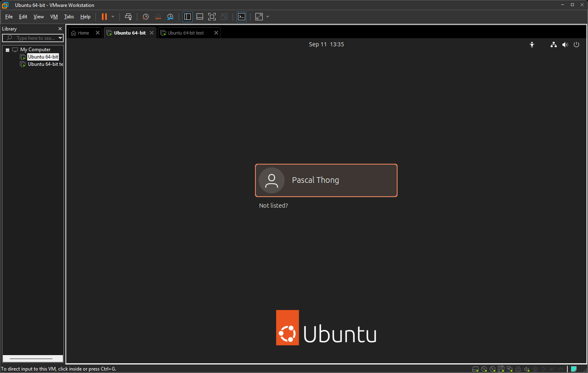Open the Sep 11 13:35 clock menu
The image size is (588, 373).
[326, 44]
